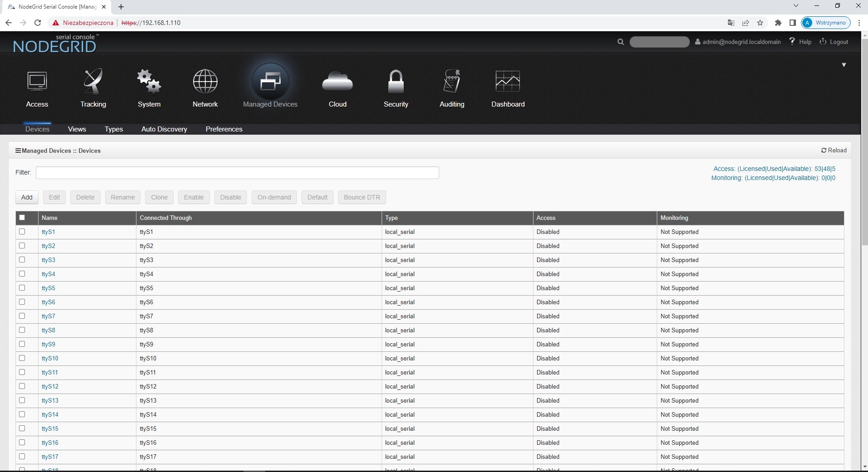Switch to the Preferences tab

tap(224, 129)
